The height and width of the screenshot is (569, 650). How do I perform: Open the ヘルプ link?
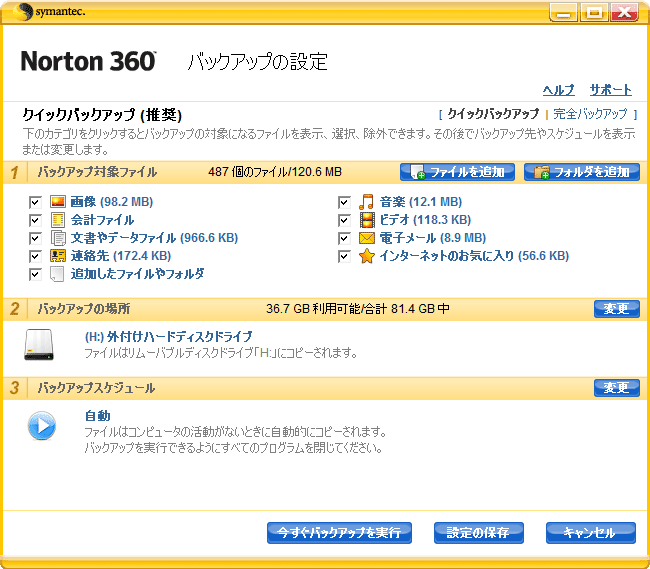click(x=558, y=90)
